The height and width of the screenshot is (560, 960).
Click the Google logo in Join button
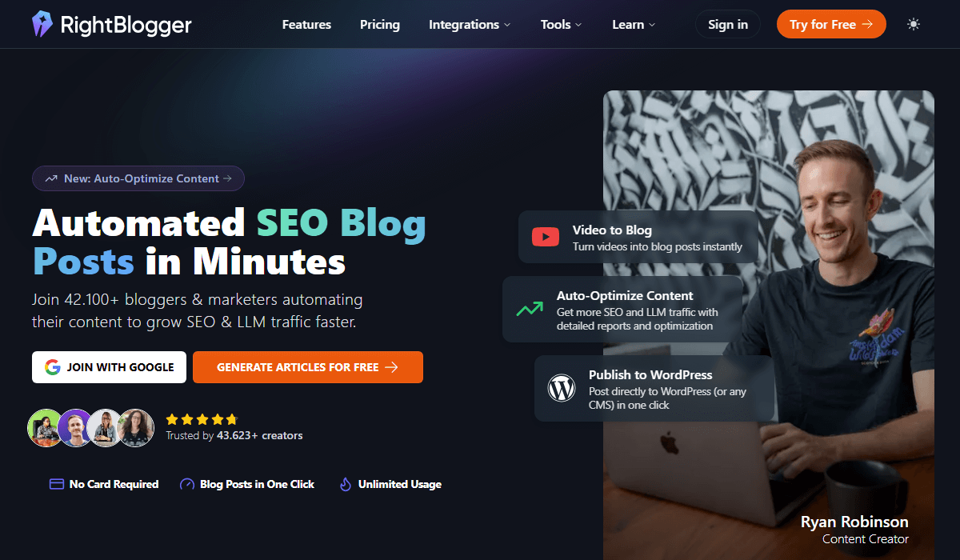point(53,367)
